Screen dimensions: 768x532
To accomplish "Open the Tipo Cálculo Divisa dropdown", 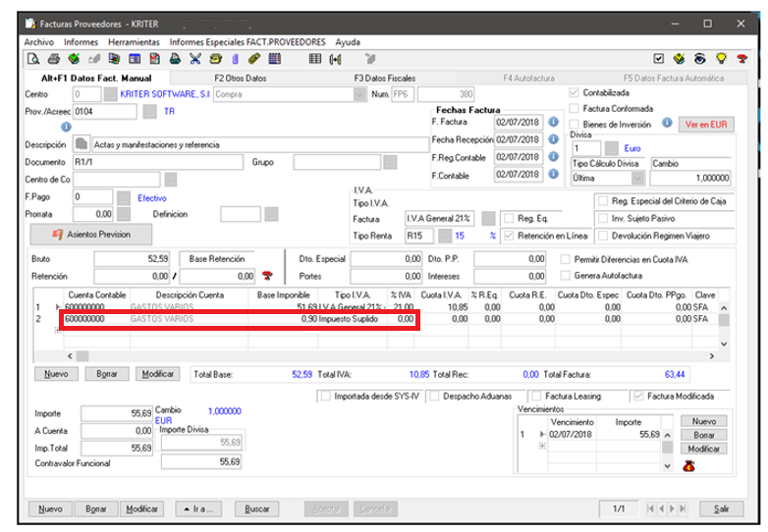I will pyautogui.click(x=637, y=179).
